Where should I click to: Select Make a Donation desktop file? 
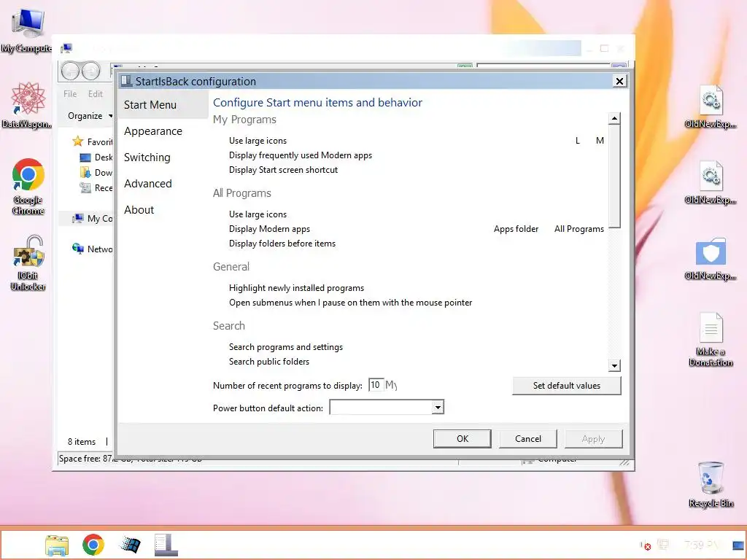[x=711, y=340]
